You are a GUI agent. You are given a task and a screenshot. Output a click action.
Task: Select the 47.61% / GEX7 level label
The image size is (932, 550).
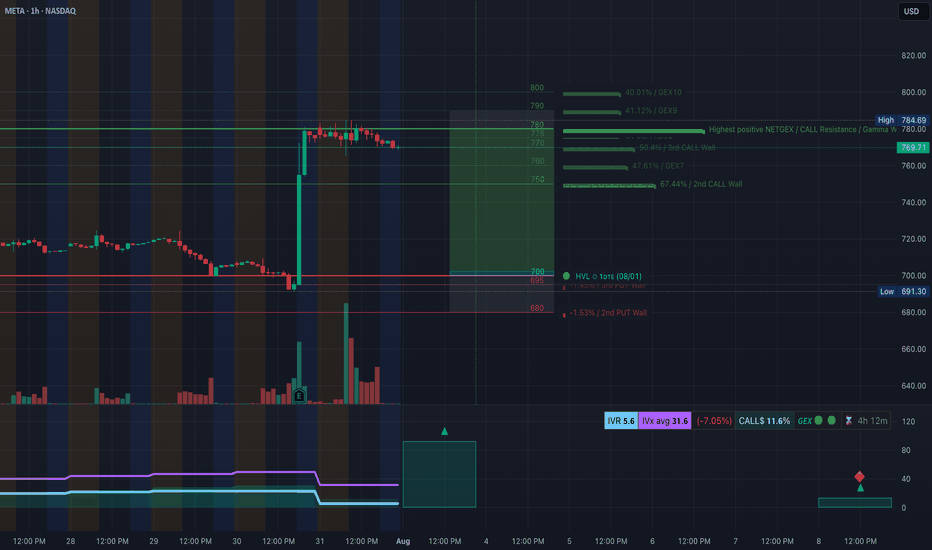(658, 166)
